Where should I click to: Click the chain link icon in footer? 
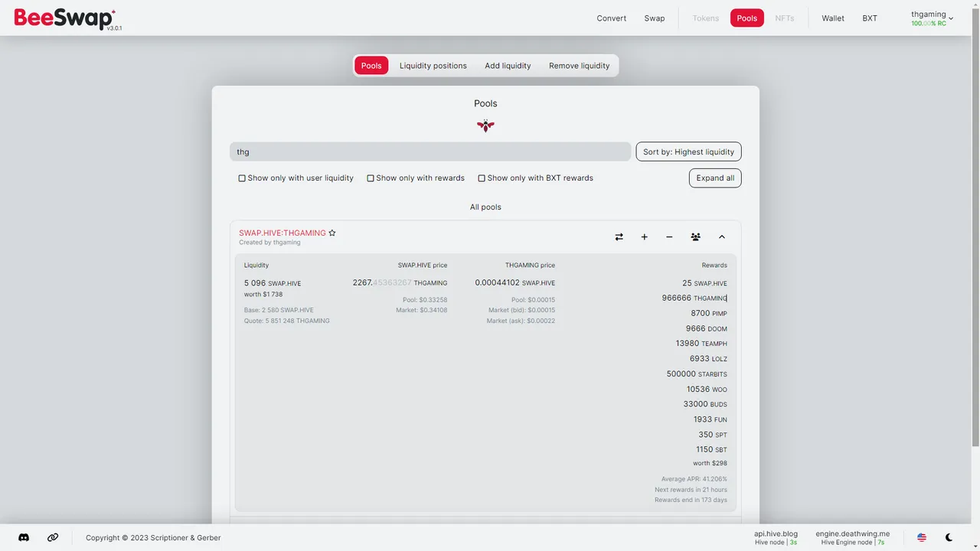pos(53,537)
